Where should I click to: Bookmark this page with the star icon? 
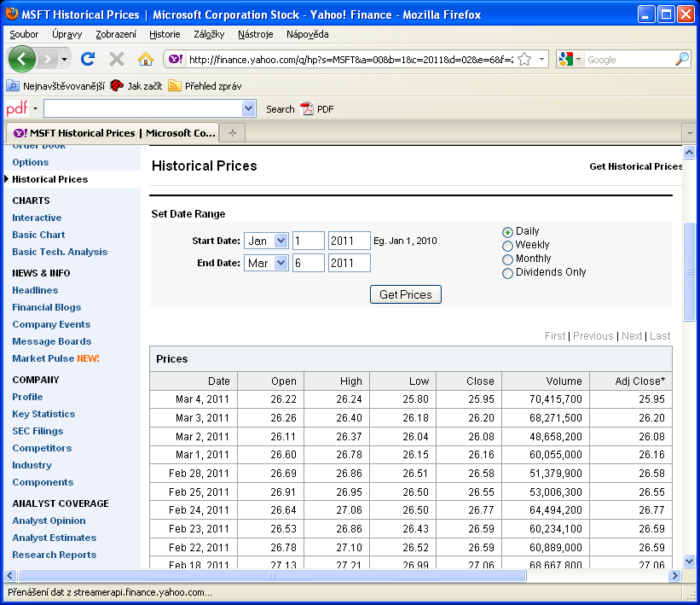tap(525, 59)
